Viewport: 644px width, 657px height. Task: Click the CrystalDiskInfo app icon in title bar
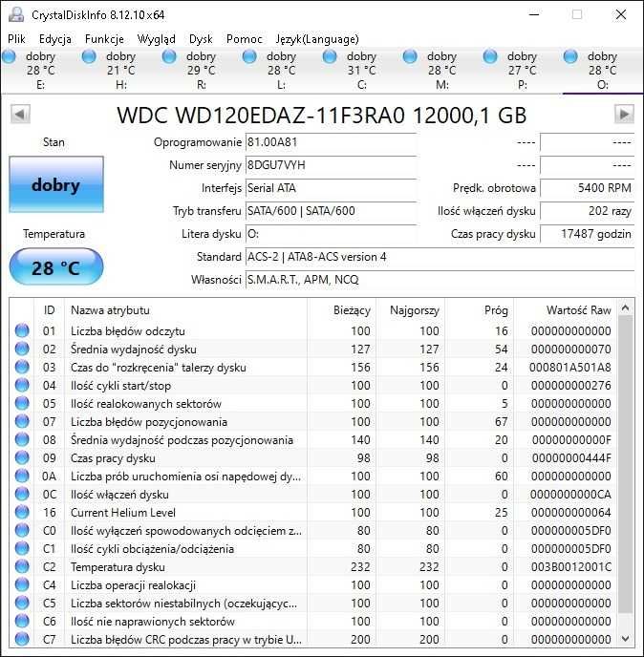(x=16, y=14)
